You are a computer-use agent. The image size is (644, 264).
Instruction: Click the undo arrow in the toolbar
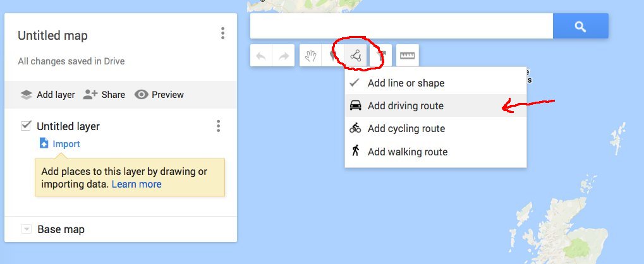[x=261, y=56]
